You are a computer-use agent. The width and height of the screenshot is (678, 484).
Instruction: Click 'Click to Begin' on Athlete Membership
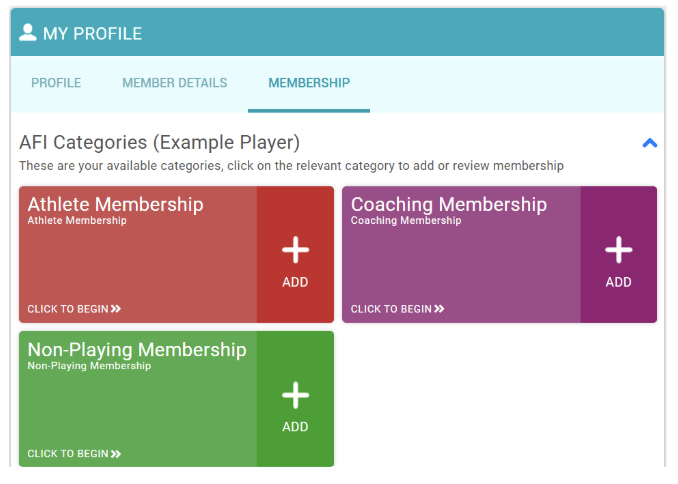(x=68, y=309)
